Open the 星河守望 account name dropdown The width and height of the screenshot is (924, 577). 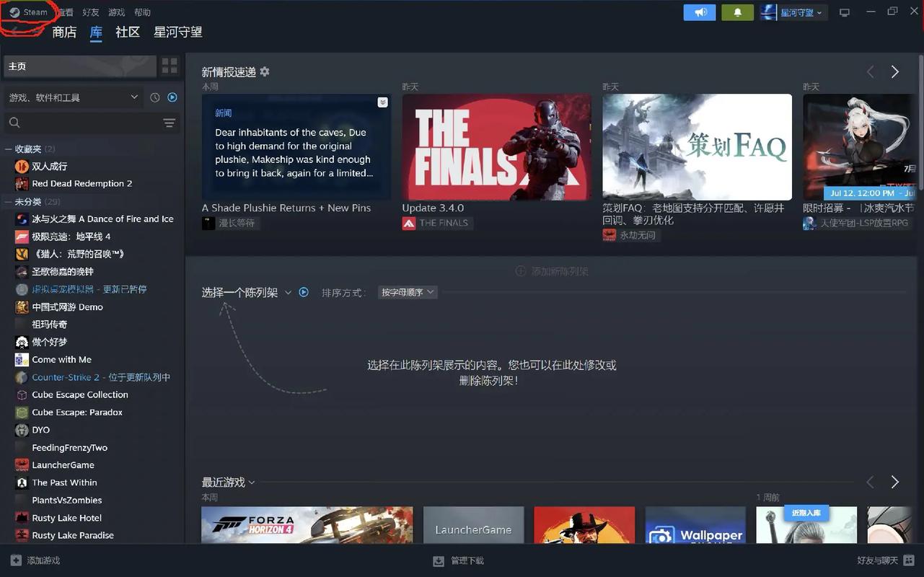(793, 12)
